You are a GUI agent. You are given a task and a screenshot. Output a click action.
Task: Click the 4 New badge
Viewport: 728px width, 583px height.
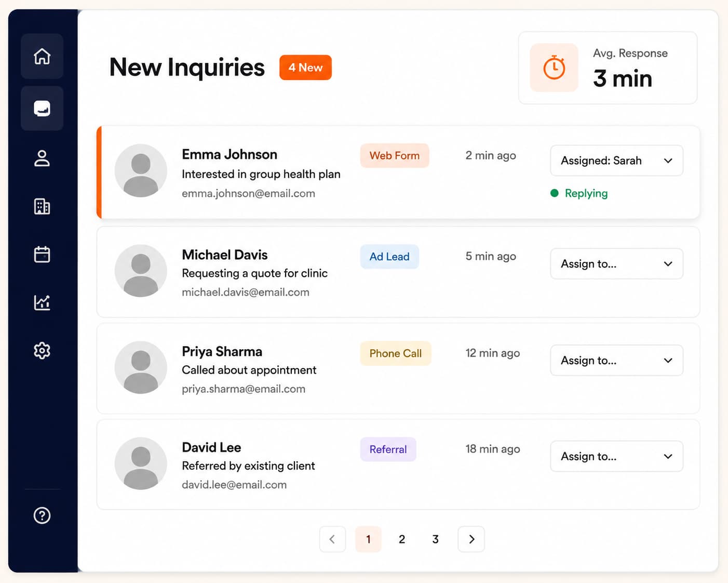(x=305, y=68)
